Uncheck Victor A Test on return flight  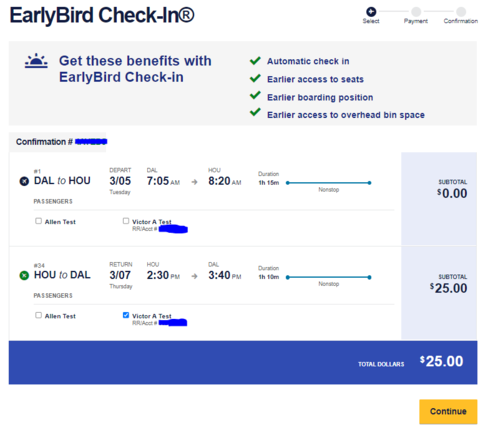coord(126,315)
